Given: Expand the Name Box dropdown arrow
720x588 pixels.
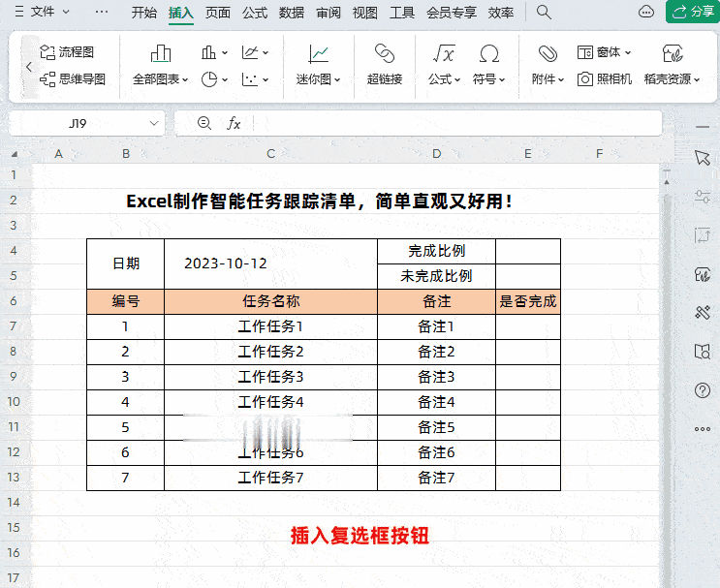Looking at the screenshot, I should coord(154,123).
